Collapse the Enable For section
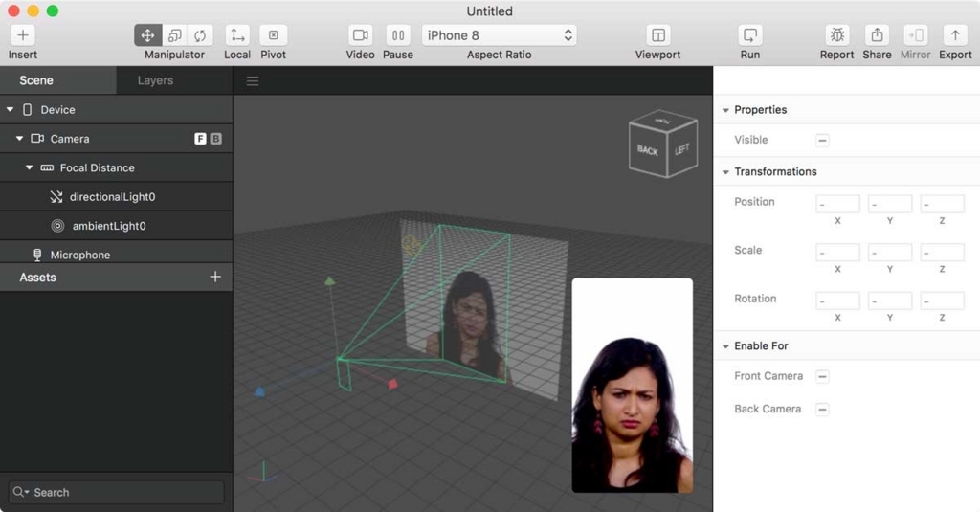The width and height of the screenshot is (980, 512). pos(725,346)
